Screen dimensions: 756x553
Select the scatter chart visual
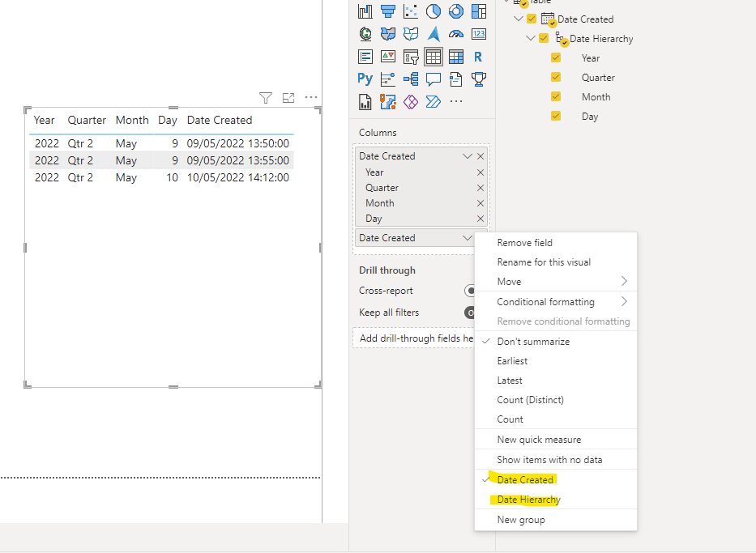tap(410, 11)
